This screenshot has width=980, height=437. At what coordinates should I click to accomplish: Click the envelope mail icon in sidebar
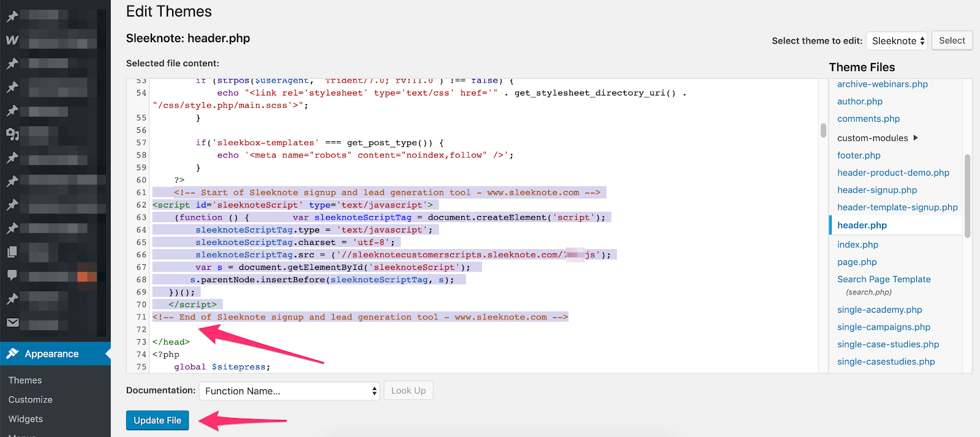coord(12,323)
